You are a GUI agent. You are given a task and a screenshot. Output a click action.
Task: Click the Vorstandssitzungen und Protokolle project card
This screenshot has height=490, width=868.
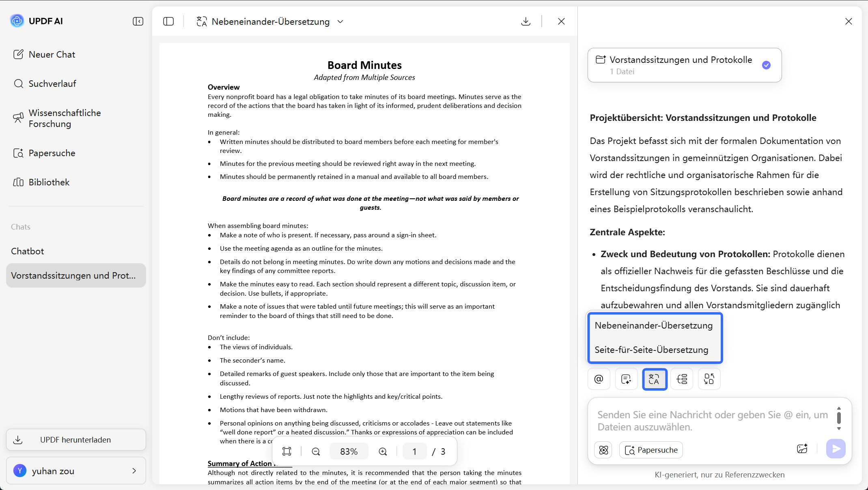click(x=685, y=65)
